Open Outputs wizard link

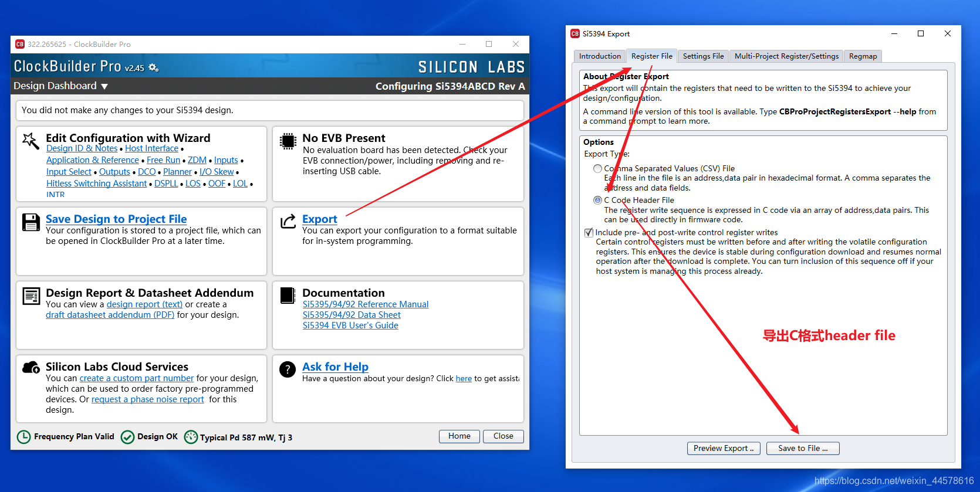point(114,172)
